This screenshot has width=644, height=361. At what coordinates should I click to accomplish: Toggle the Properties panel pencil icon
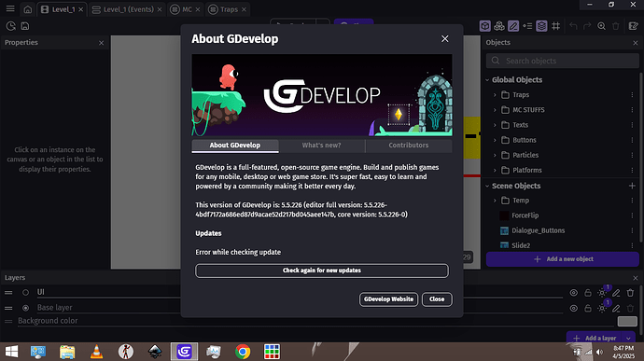coord(513,26)
